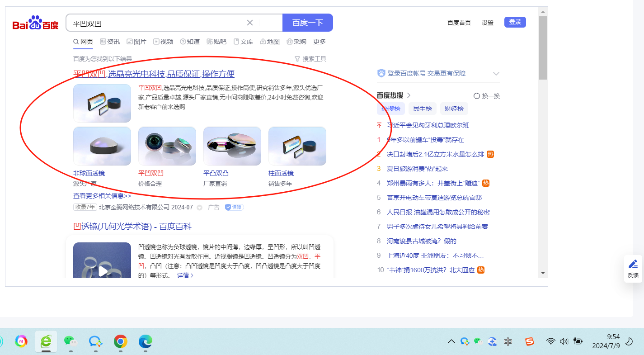The height and width of the screenshot is (355, 644).
Task: Click the 登录 login button
Action: [x=515, y=22]
